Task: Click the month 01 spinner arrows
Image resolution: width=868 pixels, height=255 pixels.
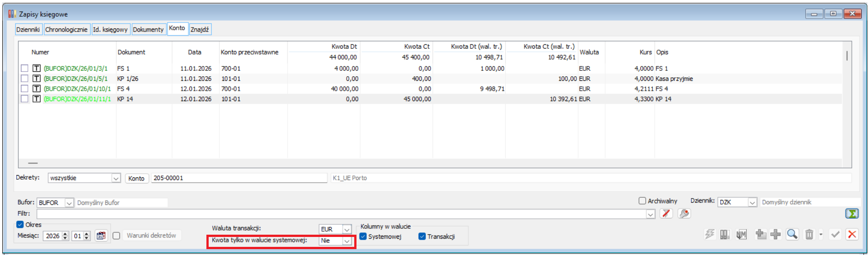Action: (x=87, y=236)
